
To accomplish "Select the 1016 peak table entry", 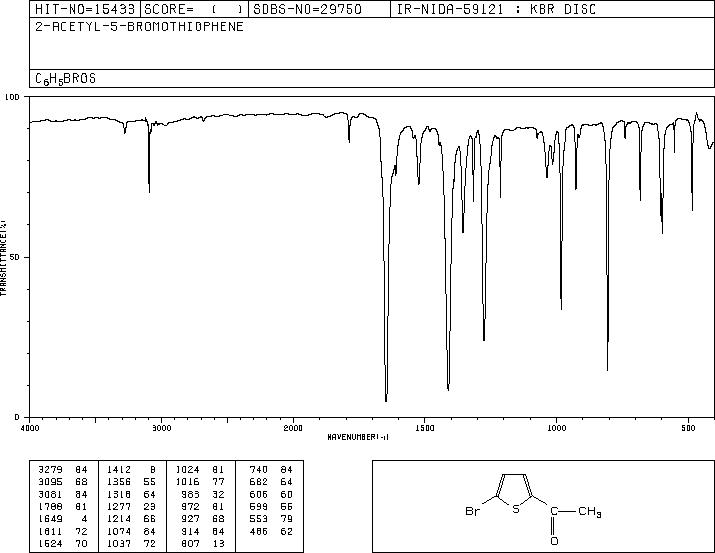I will (x=200, y=482).
